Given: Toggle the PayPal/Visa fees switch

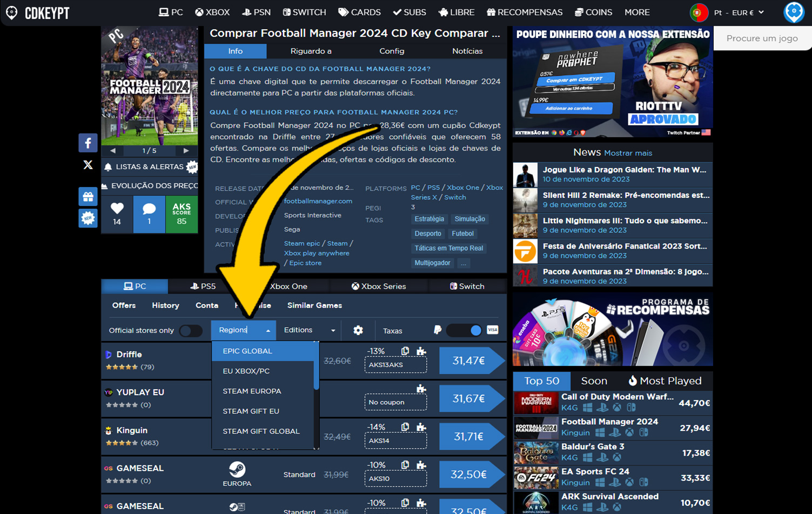Looking at the screenshot, I should (x=464, y=330).
